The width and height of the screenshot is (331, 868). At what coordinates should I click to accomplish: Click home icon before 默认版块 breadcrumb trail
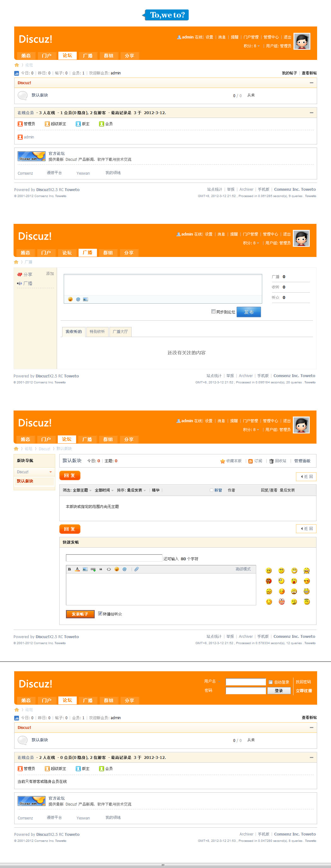16,448
